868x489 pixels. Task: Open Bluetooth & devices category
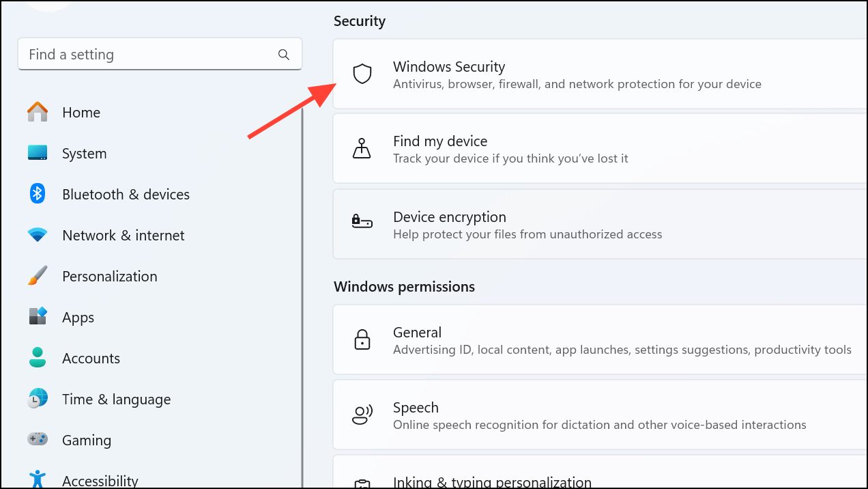point(126,195)
